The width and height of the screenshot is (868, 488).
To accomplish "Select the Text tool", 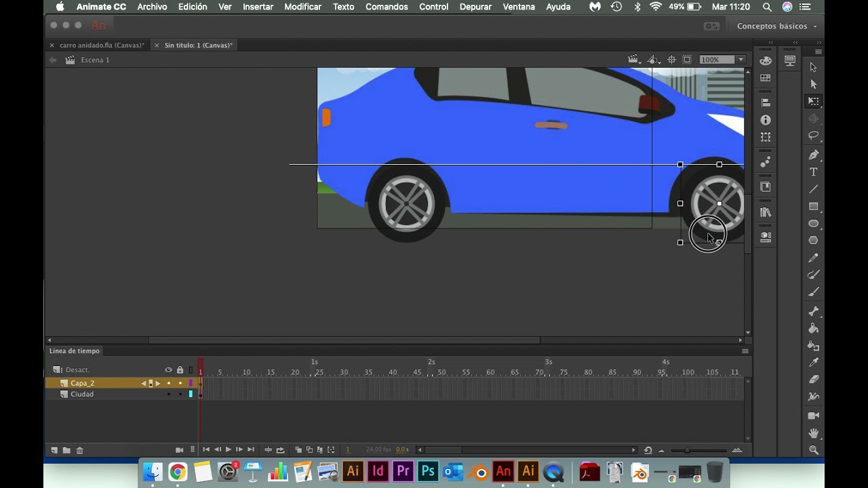I will pyautogui.click(x=813, y=172).
